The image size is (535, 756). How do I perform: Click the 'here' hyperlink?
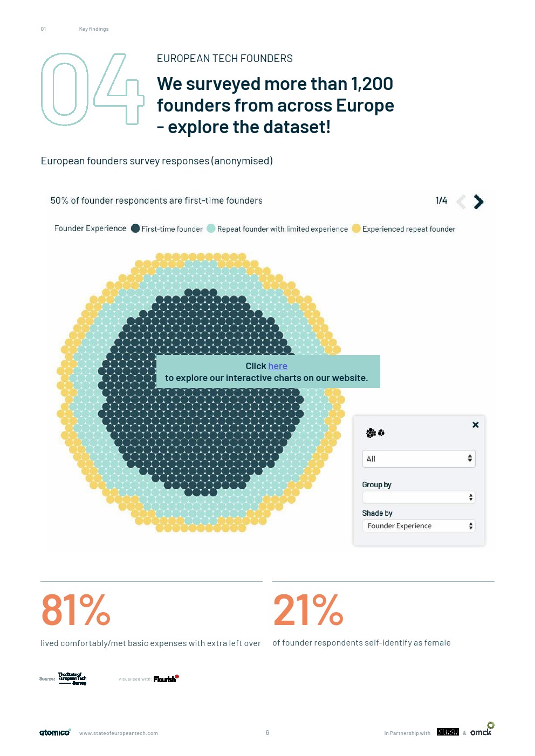pyautogui.click(x=278, y=366)
